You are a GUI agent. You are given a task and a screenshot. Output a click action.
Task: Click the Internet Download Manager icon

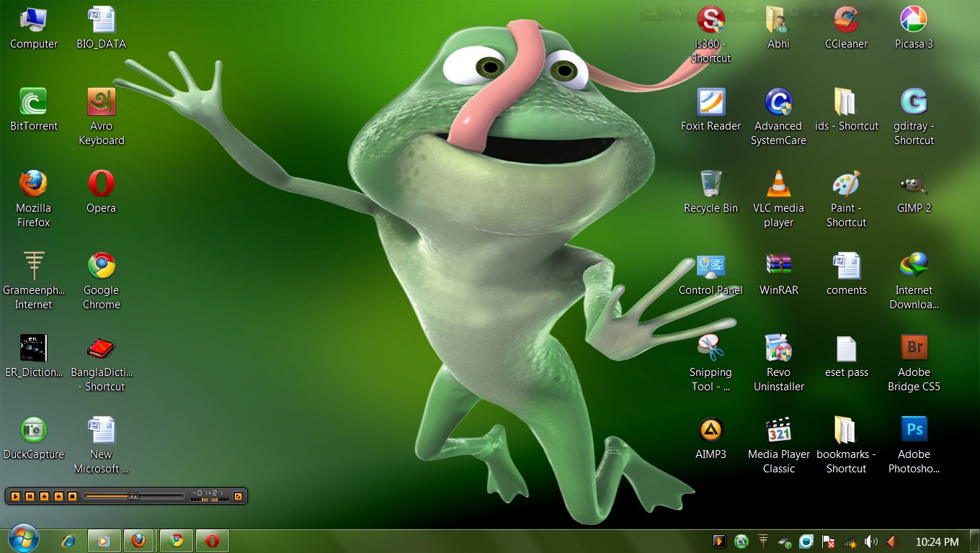[914, 282]
